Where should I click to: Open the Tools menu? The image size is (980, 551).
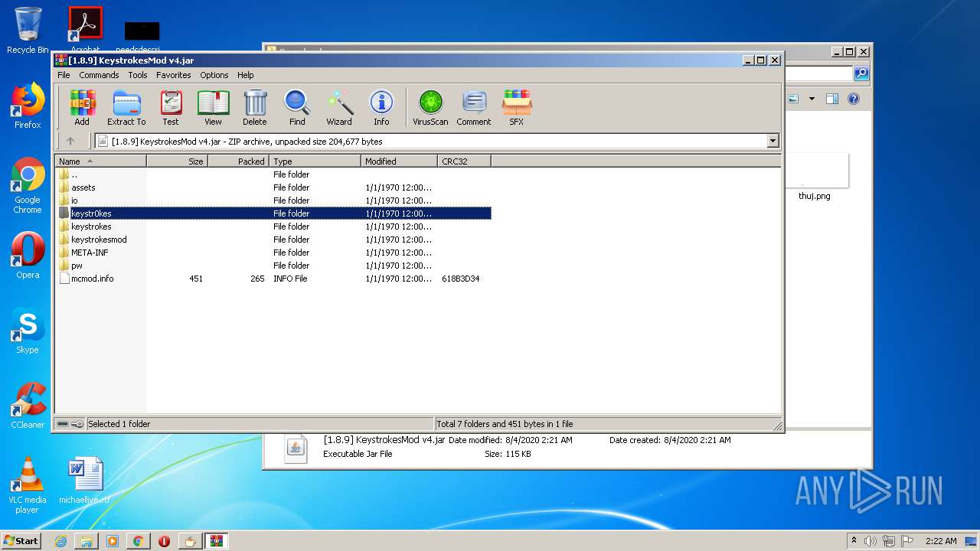pos(138,75)
